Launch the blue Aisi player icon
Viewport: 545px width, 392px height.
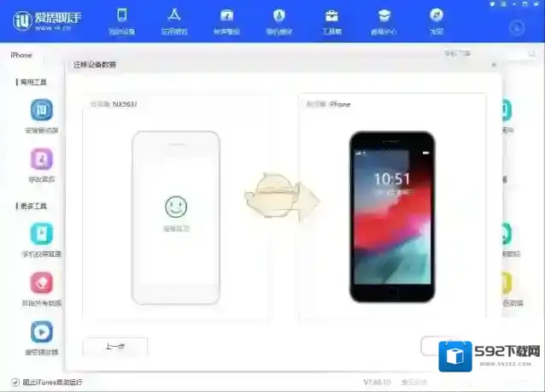(x=42, y=331)
